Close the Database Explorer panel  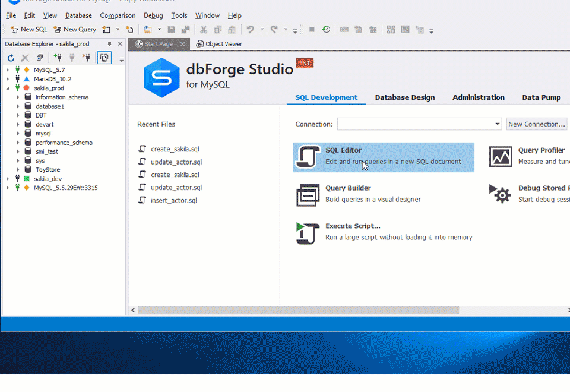pyautogui.click(x=120, y=43)
